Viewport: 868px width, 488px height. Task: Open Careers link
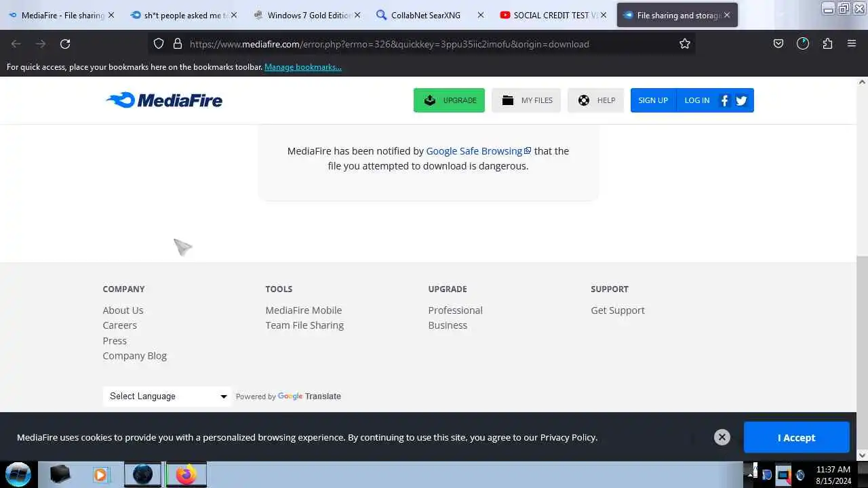point(119,325)
